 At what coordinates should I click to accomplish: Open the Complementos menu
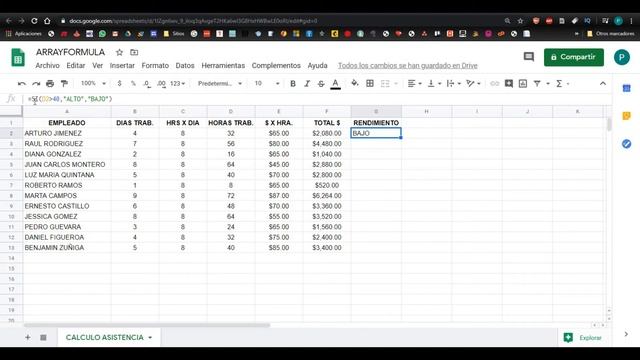276,65
